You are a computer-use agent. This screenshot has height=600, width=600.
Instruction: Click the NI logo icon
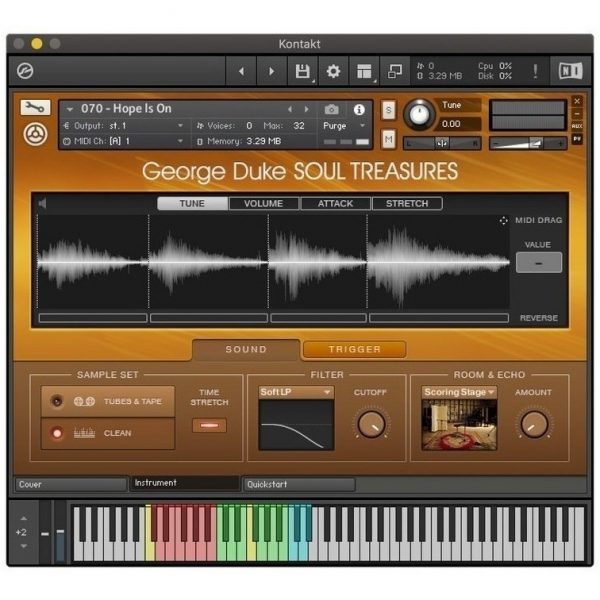click(571, 71)
